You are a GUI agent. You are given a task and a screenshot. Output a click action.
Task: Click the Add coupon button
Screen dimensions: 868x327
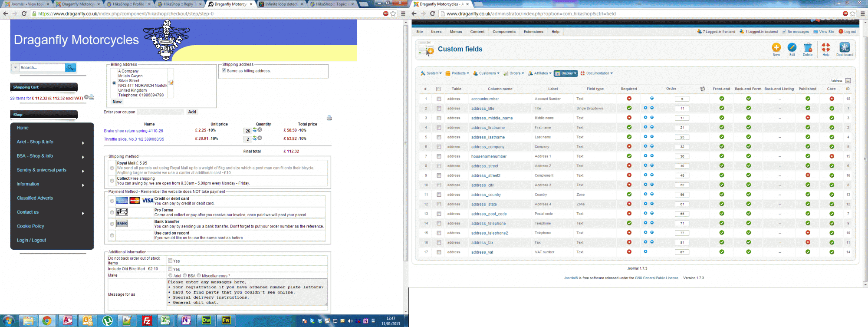(192, 112)
